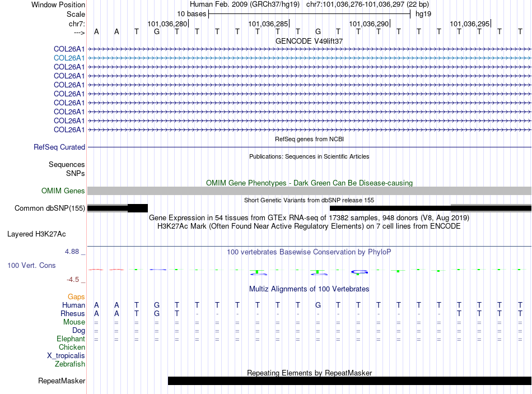Image resolution: width=532 pixels, height=394 pixels.
Task: Click the Scale label
Action: 76,14
